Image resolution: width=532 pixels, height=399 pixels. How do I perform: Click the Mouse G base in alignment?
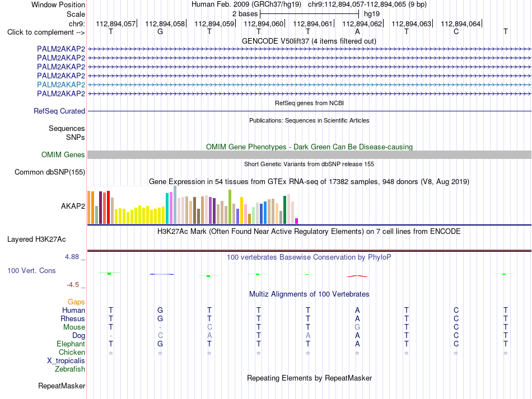pyautogui.click(x=357, y=327)
